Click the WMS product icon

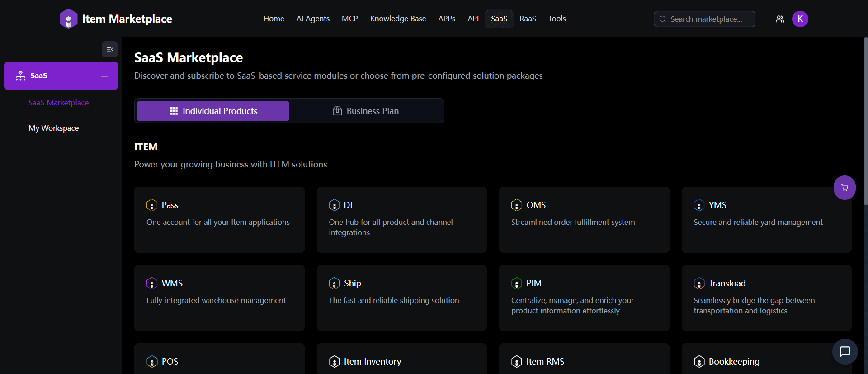click(x=152, y=284)
